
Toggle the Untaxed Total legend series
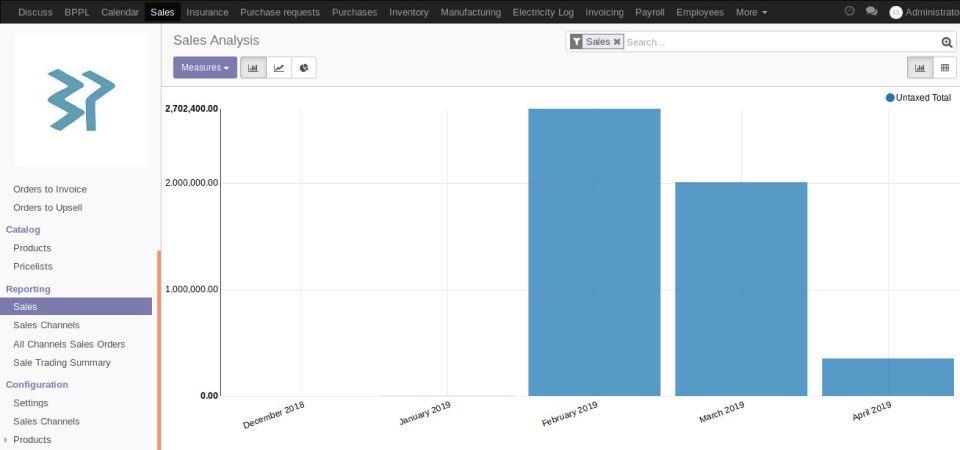(x=918, y=98)
